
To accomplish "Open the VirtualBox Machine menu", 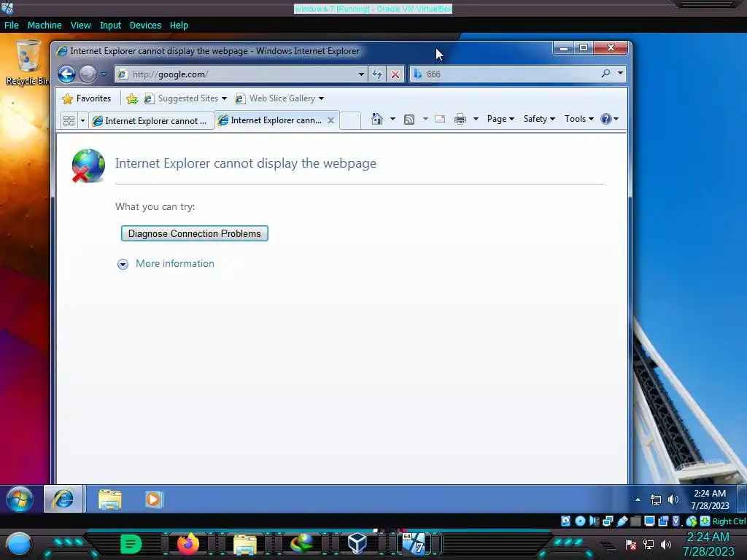I will click(44, 26).
